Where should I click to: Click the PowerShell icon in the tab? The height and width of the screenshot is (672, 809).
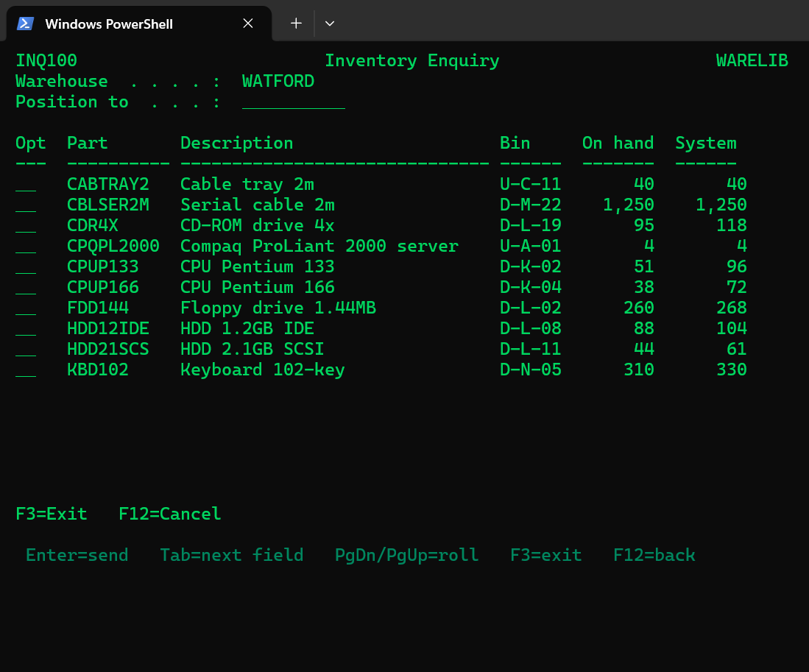click(25, 24)
